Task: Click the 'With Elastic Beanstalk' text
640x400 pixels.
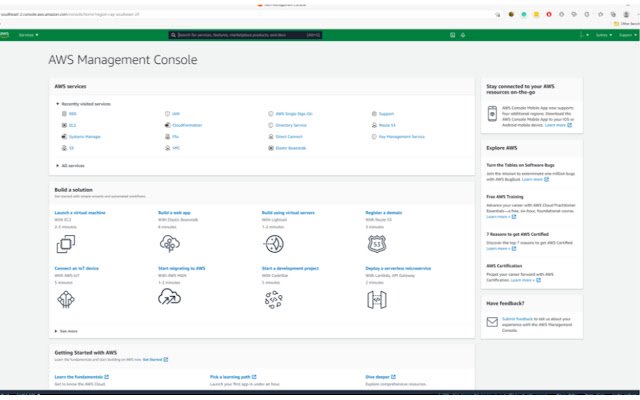Action: click(x=178, y=220)
